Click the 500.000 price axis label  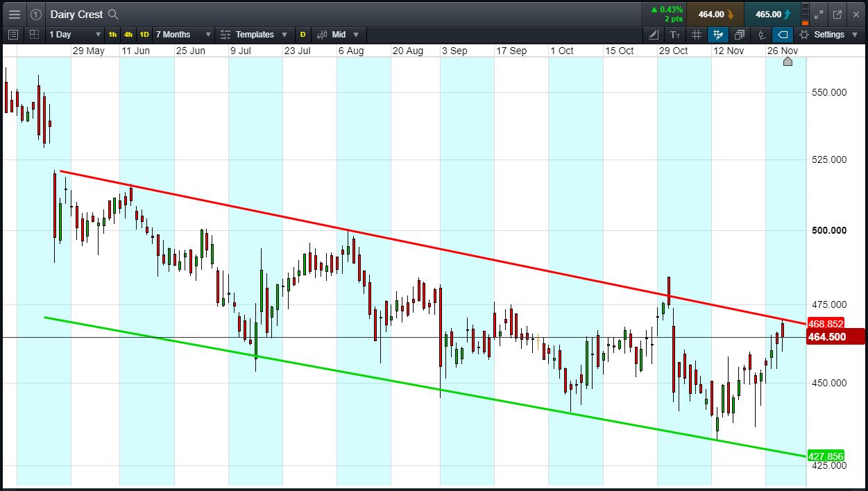[829, 230]
